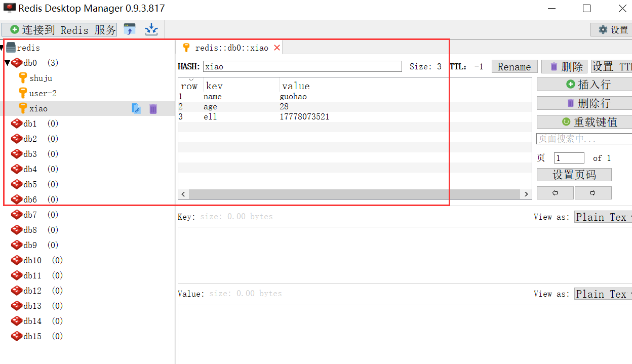The image size is (632, 364).
Task: Click the Value content text area
Action: [x=405, y=334]
